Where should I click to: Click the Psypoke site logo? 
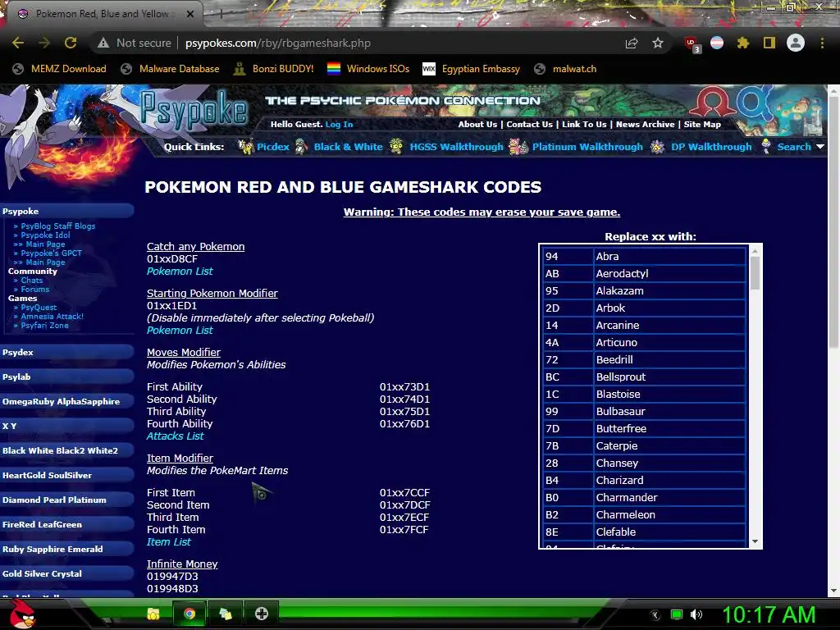tap(194, 110)
